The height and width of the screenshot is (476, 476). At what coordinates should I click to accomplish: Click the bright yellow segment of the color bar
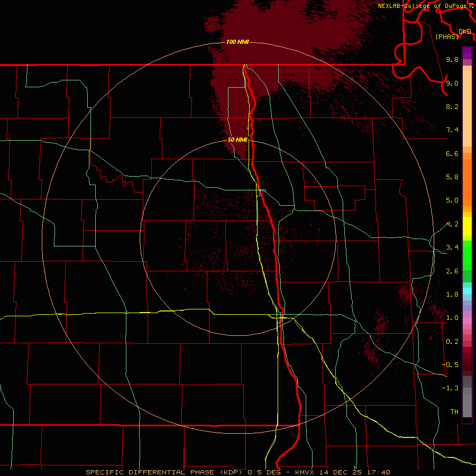coord(467,226)
